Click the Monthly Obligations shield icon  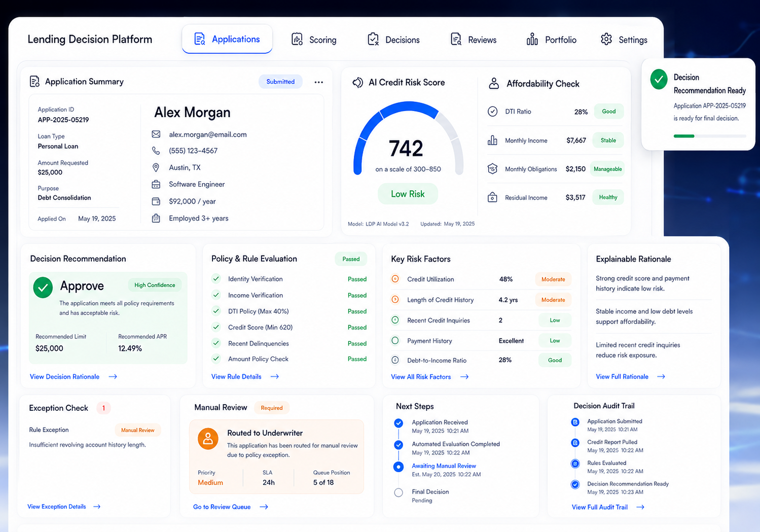coord(492,169)
